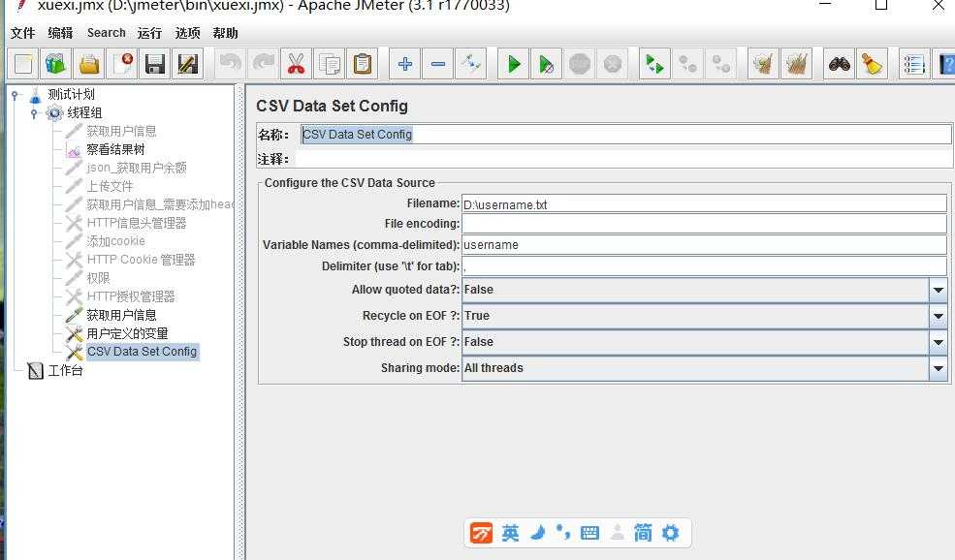The width and height of the screenshot is (955, 560).
Task: Click the Redo arrow icon
Action: pyautogui.click(x=263, y=64)
